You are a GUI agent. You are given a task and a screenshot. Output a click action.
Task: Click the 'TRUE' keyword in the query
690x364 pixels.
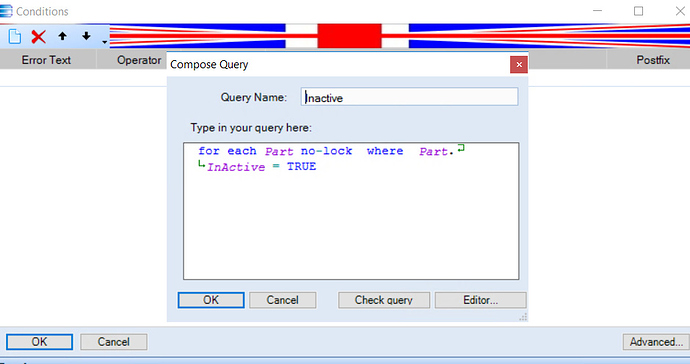[301, 166]
